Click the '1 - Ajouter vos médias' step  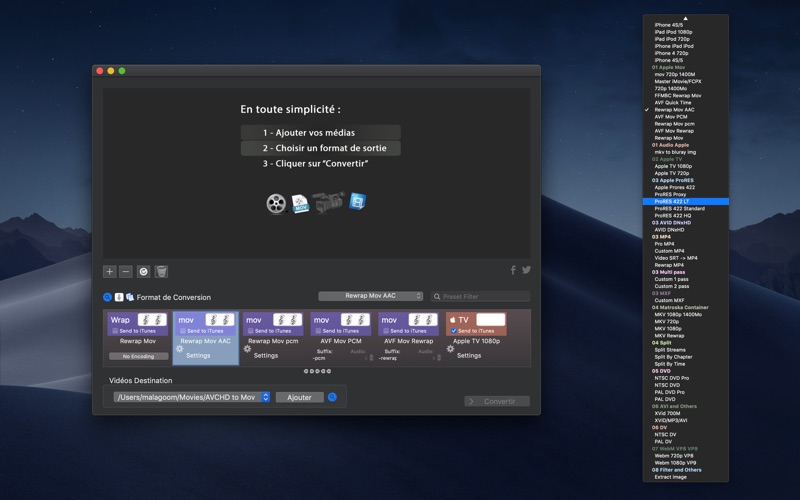(320, 133)
